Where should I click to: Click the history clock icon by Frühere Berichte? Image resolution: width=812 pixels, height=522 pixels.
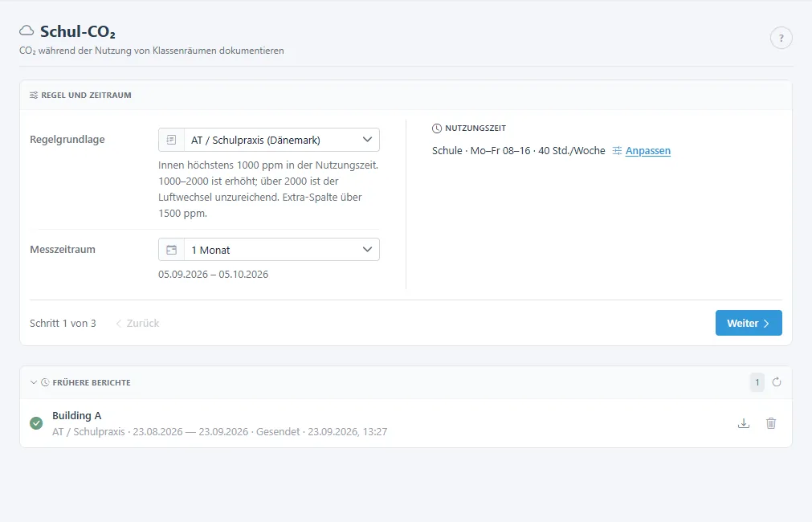(x=45, y=383)
